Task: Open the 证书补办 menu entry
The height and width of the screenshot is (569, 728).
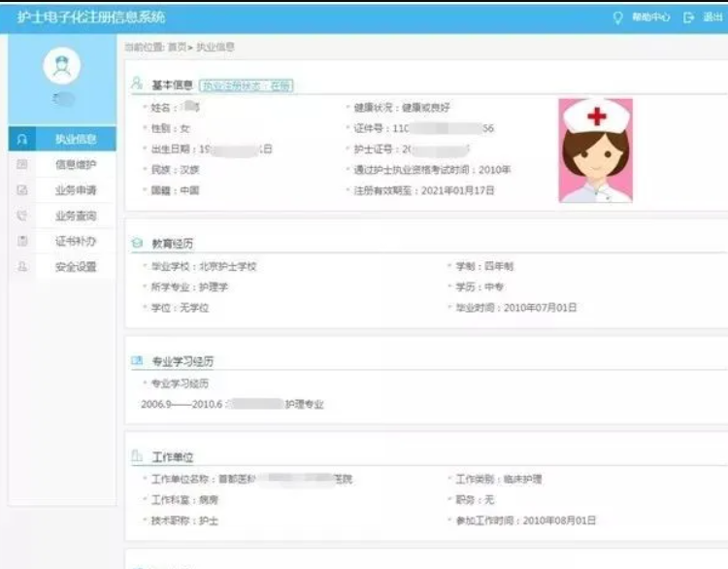Action: click(x=76, y=241)
